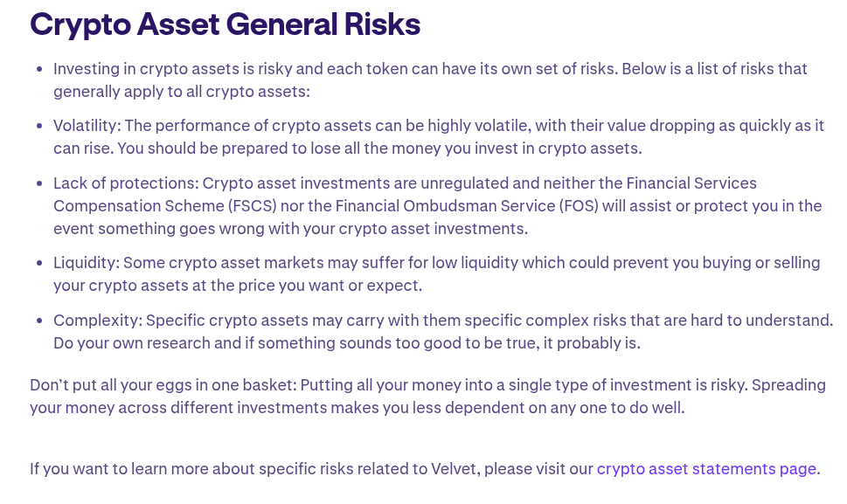Click the word Liquidity at the bullet start
Screen dimensions: 847x504
coord(85,263)
